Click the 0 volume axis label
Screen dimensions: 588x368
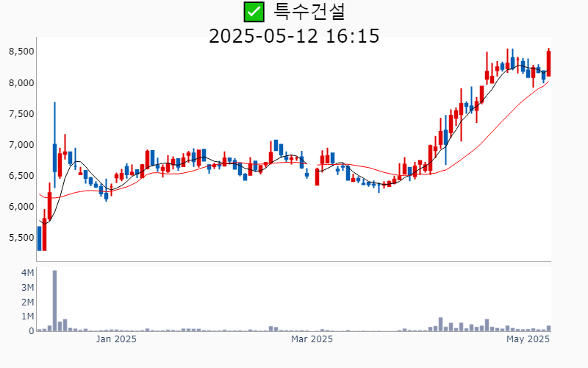(32, 331)
